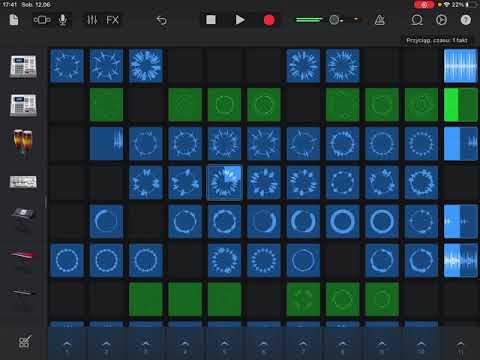Select the conga drums track icon

pos(23,143)
